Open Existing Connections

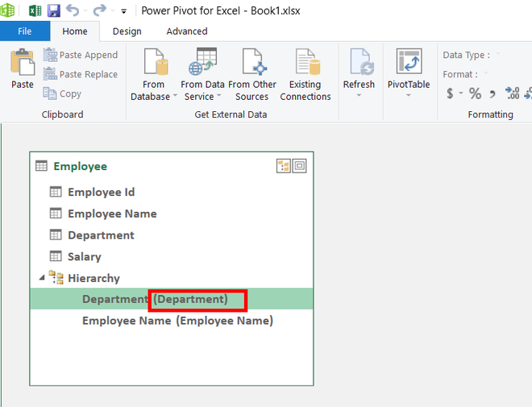305,75
